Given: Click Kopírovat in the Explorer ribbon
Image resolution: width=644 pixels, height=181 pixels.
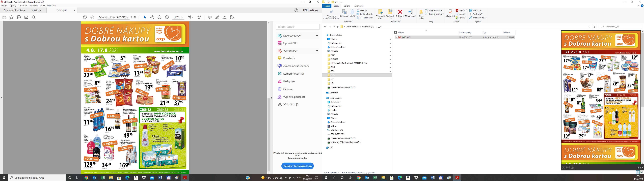Looking at the screenshot, I should pos(344,13).
